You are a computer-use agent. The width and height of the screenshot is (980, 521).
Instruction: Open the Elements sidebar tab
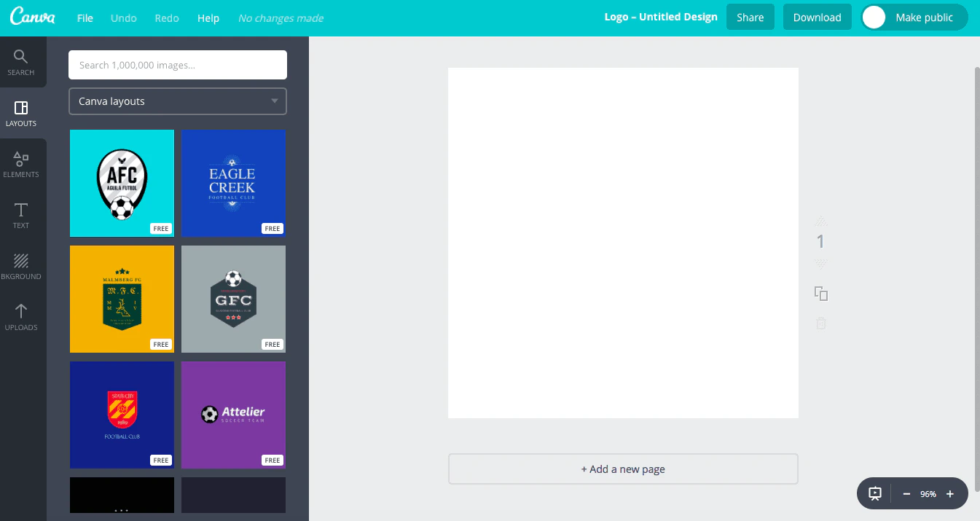point(21,165)
